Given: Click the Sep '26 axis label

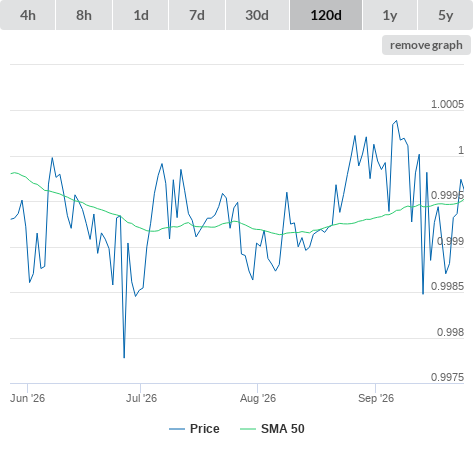Looking at the screenshot, I should 376,398.
